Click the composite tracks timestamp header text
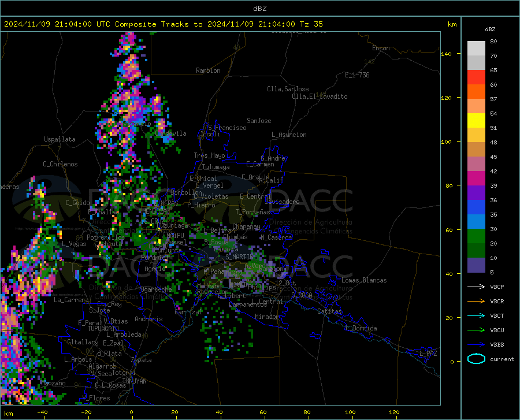Viewport: 520px width, 420px height. click(163, 24)
